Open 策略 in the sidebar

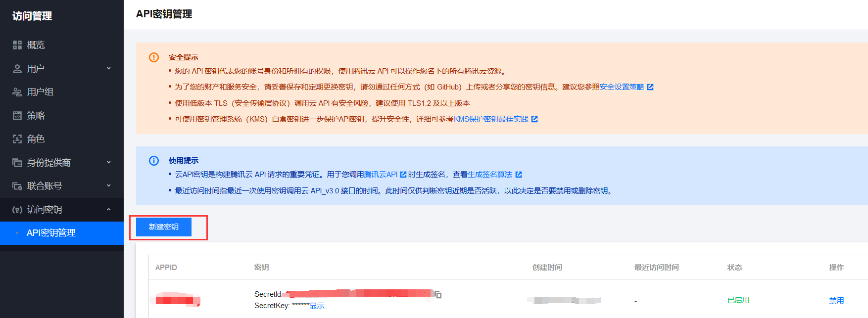(x=62, y=116)
